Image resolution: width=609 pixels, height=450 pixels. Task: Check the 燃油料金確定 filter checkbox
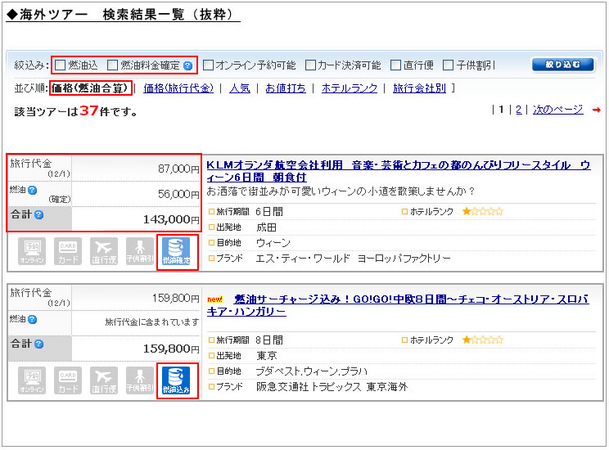click(x=112, y=65)
